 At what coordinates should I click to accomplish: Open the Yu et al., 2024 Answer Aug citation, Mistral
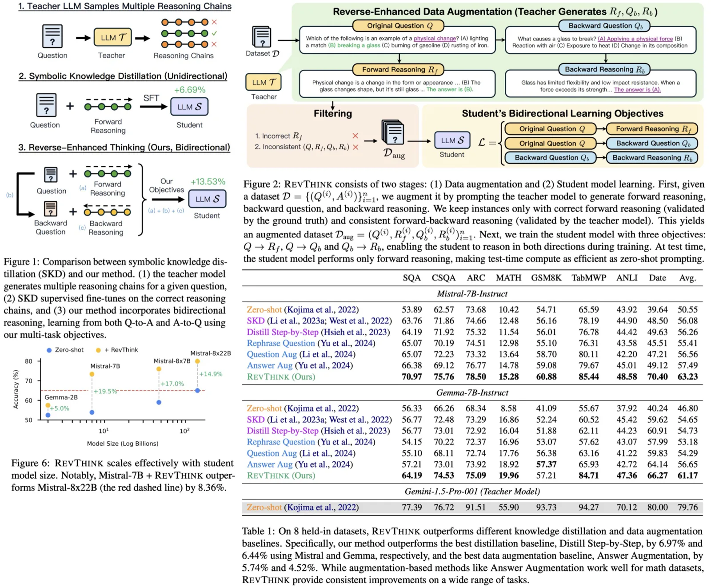324,365
